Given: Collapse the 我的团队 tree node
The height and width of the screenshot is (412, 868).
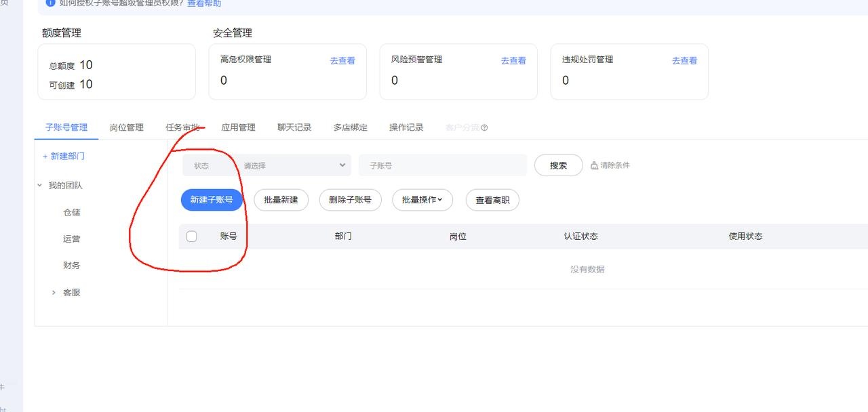Looking at the screenshot, I should (40, 185).
